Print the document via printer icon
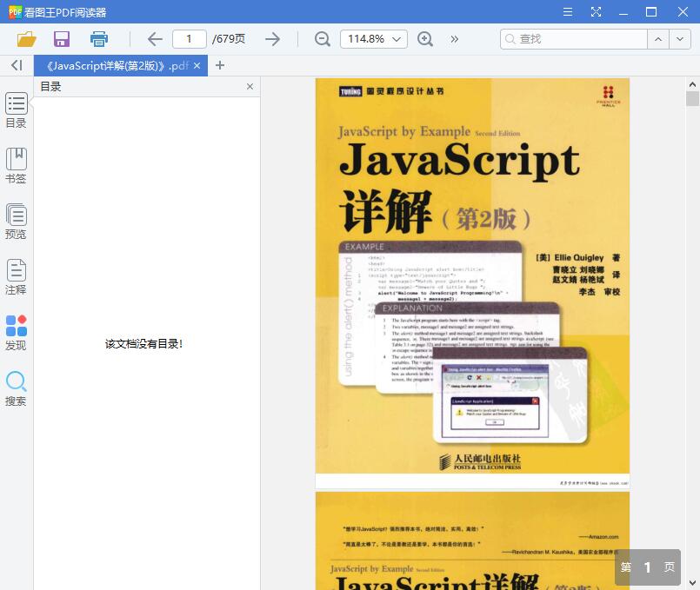Image resolution: width=700 pixels, height=590 pixels. click(x=98, y=39)
